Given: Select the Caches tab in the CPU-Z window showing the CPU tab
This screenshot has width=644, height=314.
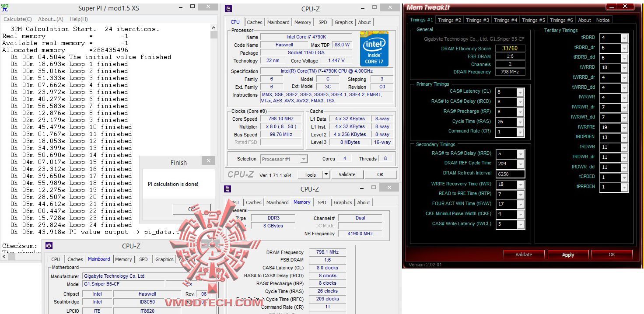Looking at the screenshot, I should [x=255, y=22].
